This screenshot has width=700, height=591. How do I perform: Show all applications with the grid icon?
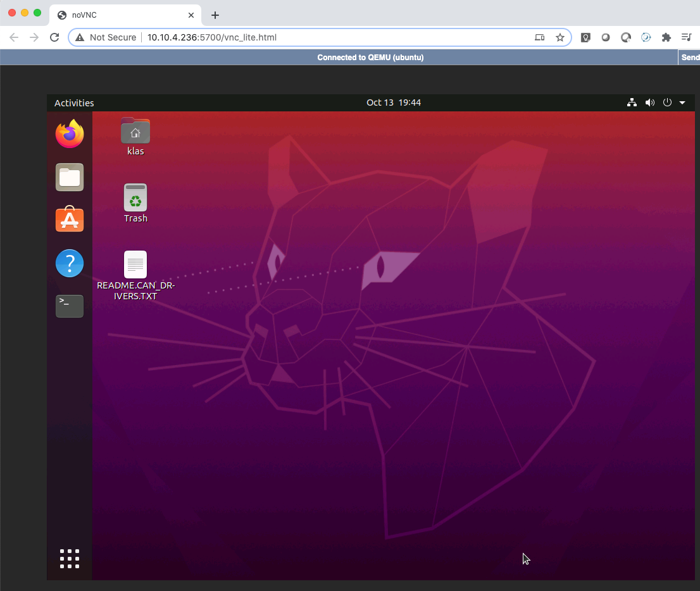coord(69,558)
